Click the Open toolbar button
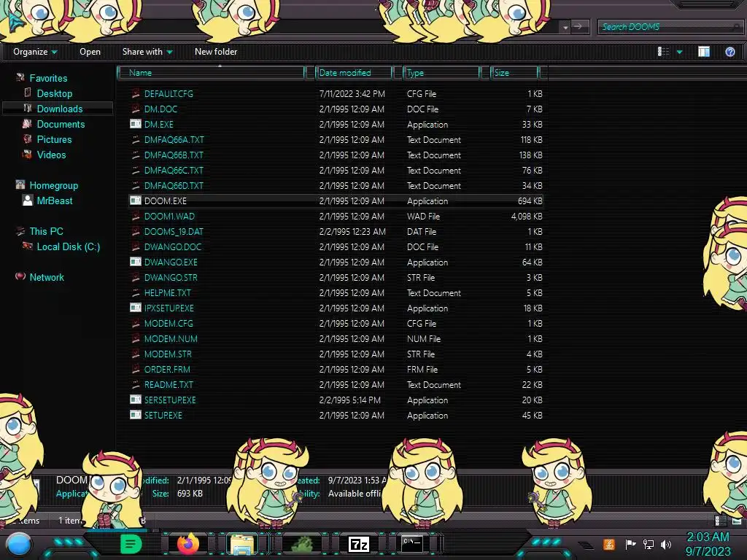 tap(90, 52)
